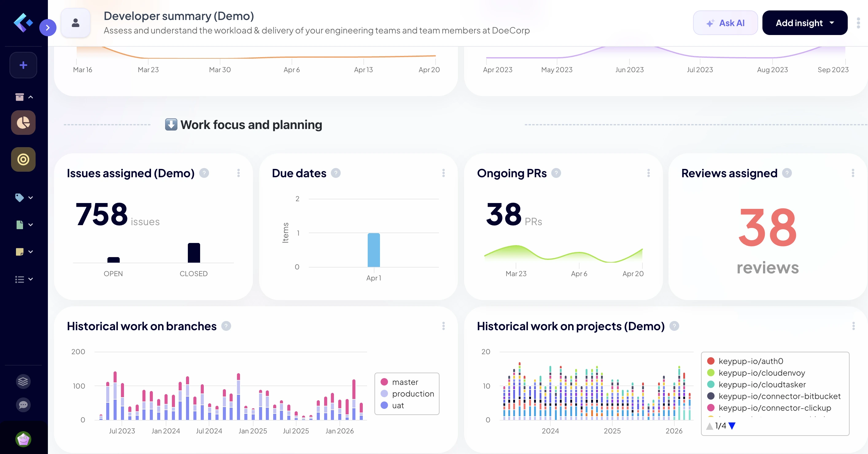Viewport: 868px width, 454px height.
Task: Open the pie chart dashboard in sidebar
Action: (23, 123)
